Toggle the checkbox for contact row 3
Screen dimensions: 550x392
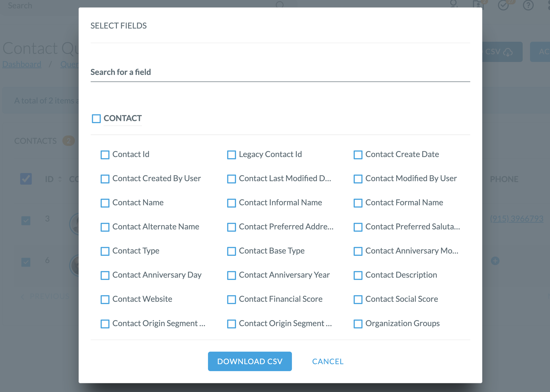26,221
